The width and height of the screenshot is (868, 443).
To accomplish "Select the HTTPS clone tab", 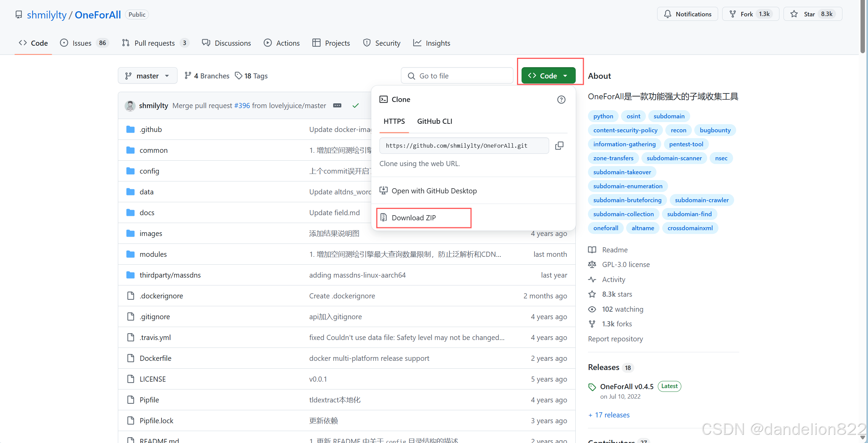I will [394, 121].
